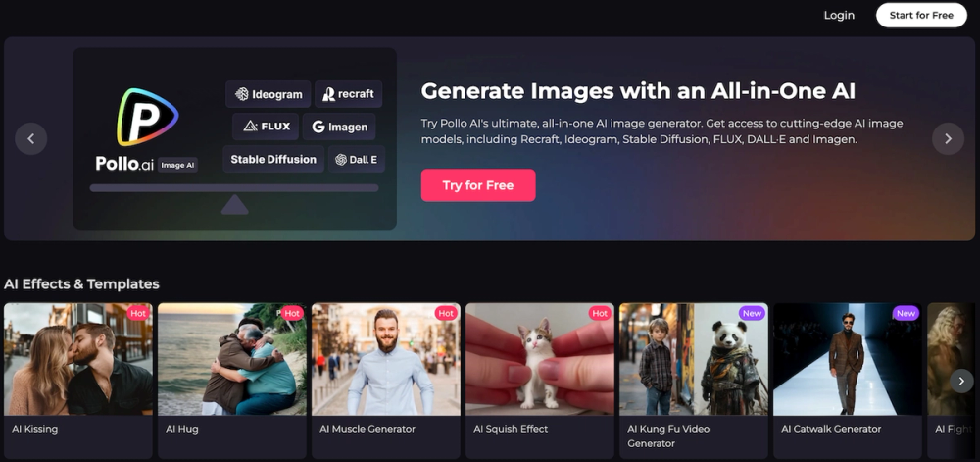980x462 pixels.
Task: Click the Try for Free button
Action: (x=478, y=185)
